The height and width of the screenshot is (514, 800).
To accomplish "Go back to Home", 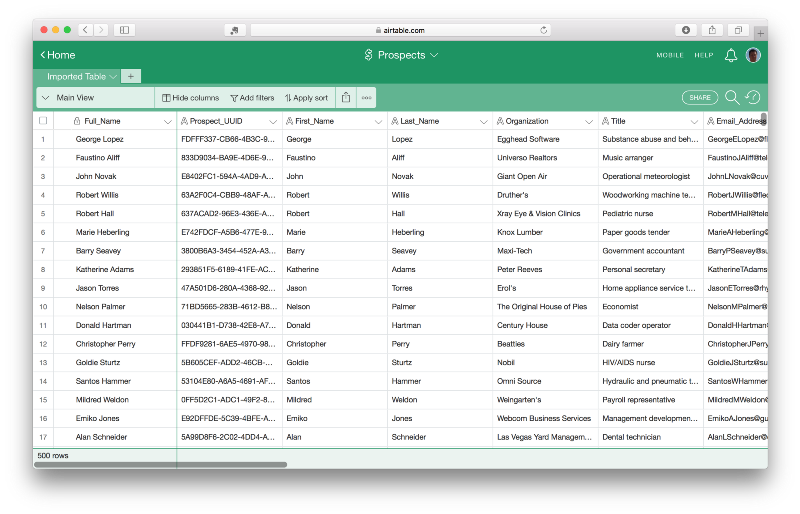I will [58, 55].
